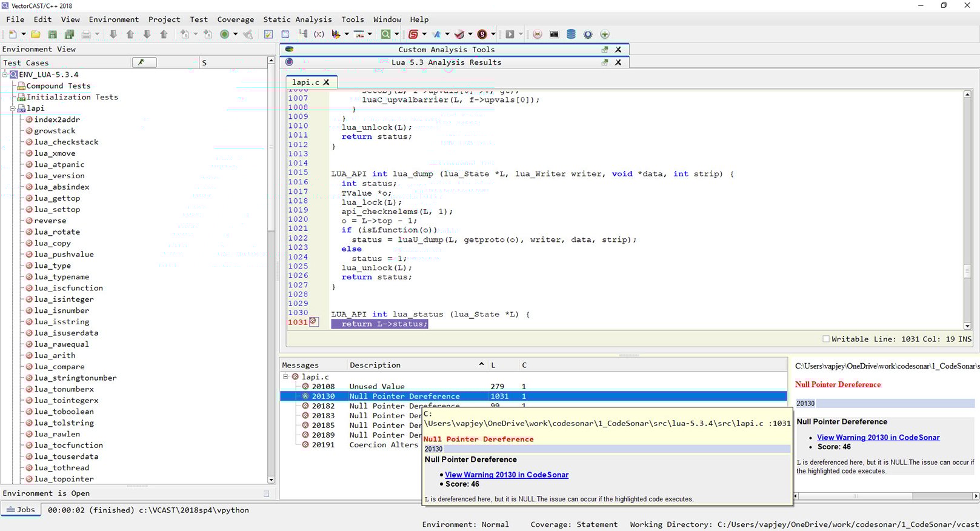980x531 pixels.
Task: Open the blue K tool dropdown arrow
Action: tap(447, 35)
